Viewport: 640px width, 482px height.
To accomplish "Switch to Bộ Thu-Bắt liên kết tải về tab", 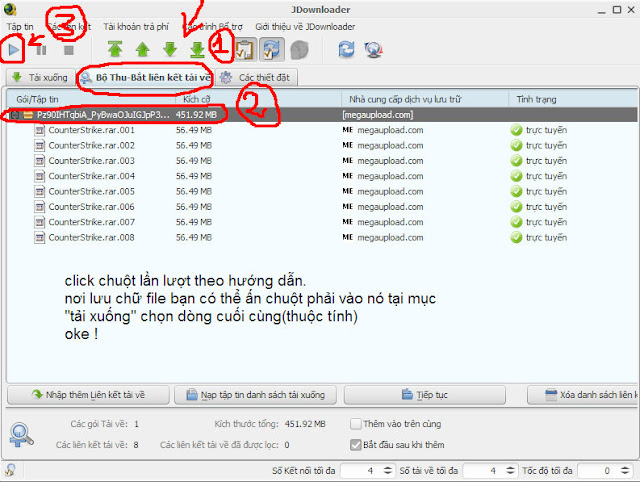I will coord(146,78).
